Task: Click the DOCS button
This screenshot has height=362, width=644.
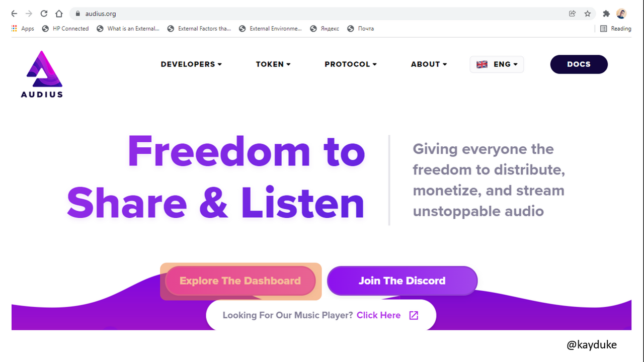Action: pos(579,64)
